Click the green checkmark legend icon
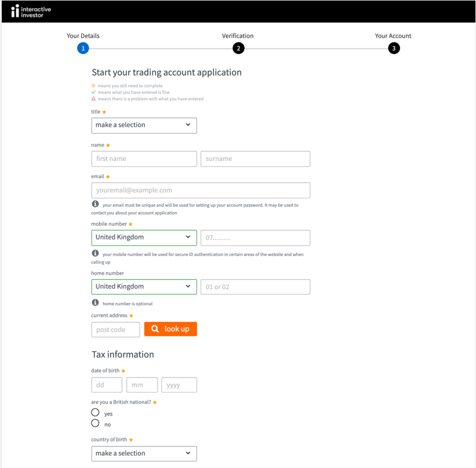Screen dimensions: 476x468 tap(93, 92)
